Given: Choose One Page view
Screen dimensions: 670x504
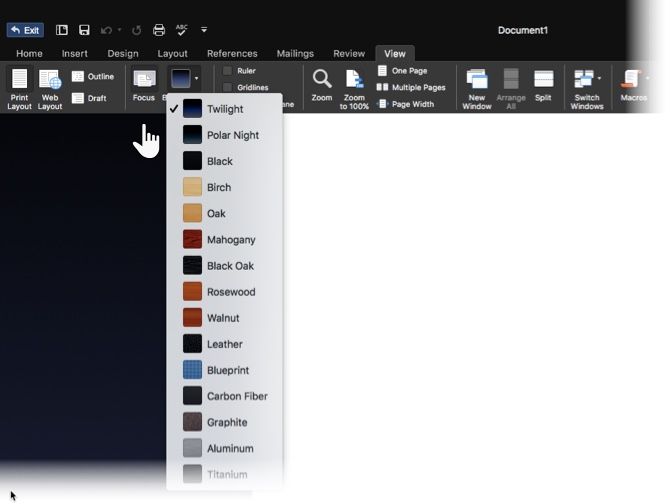Looking at the screenshot, I should pos(403,71).
